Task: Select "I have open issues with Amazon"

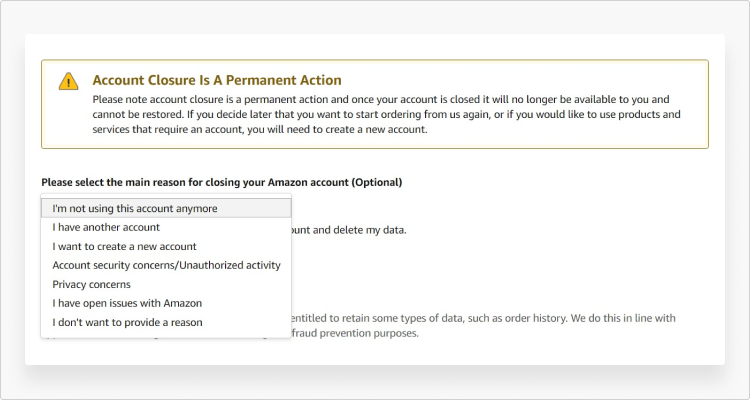Action: click(x=127, y=303)
